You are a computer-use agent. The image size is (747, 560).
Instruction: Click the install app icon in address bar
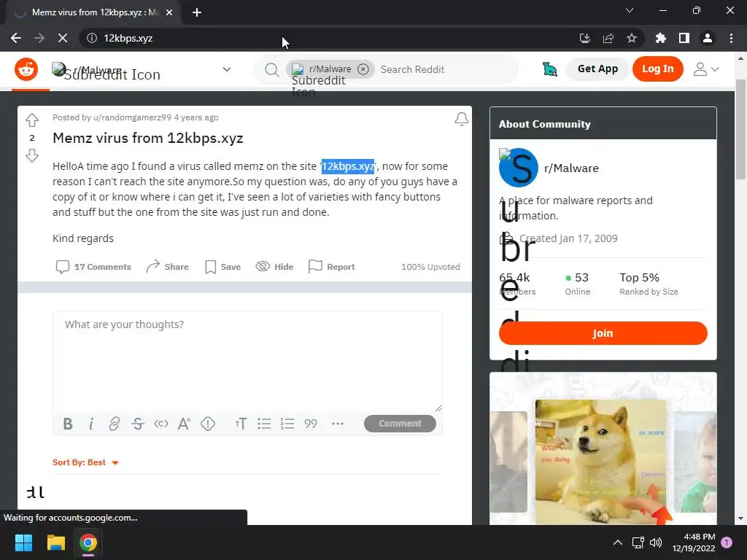pos(584,38)
